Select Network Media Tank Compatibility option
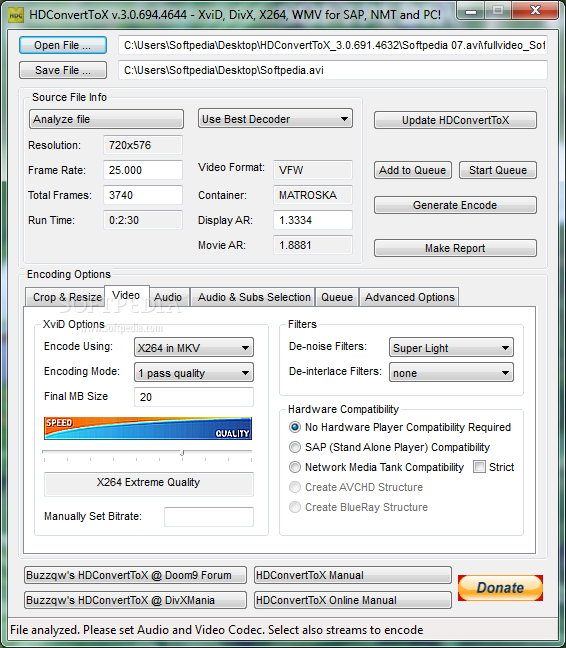Screen dimensions: 566x648 click(x=376, y=467)
